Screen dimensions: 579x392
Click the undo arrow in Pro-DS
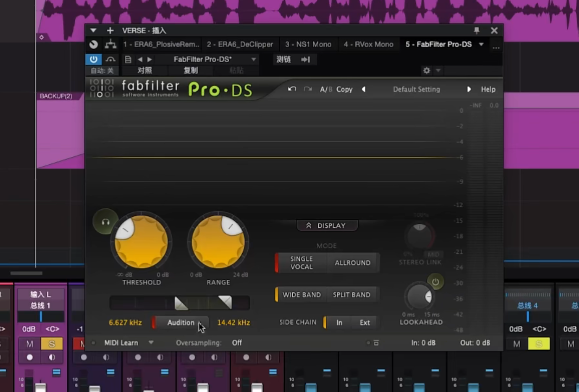pyautogui.click(x=292, y=89)
